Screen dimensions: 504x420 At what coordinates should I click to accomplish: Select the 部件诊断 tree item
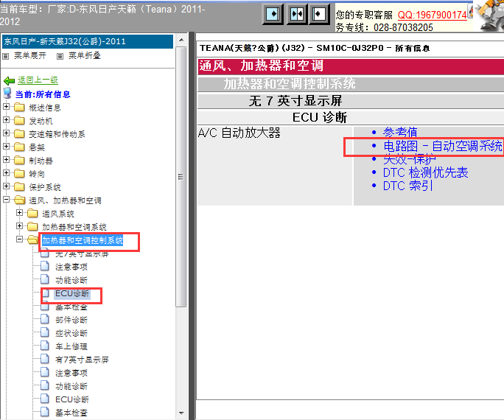(71, 320)
